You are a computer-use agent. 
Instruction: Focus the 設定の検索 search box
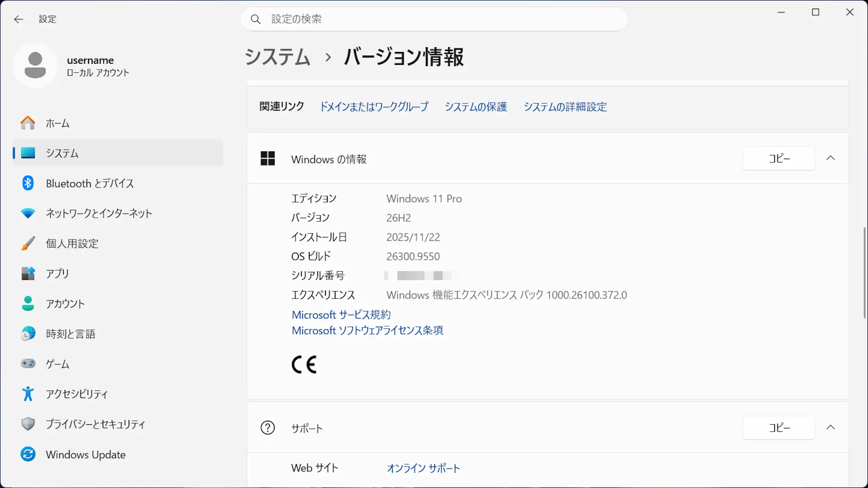click(x=434, y=19)
